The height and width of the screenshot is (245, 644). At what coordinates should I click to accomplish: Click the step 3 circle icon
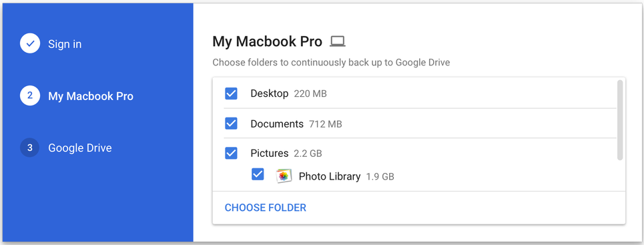coord(30,148)
